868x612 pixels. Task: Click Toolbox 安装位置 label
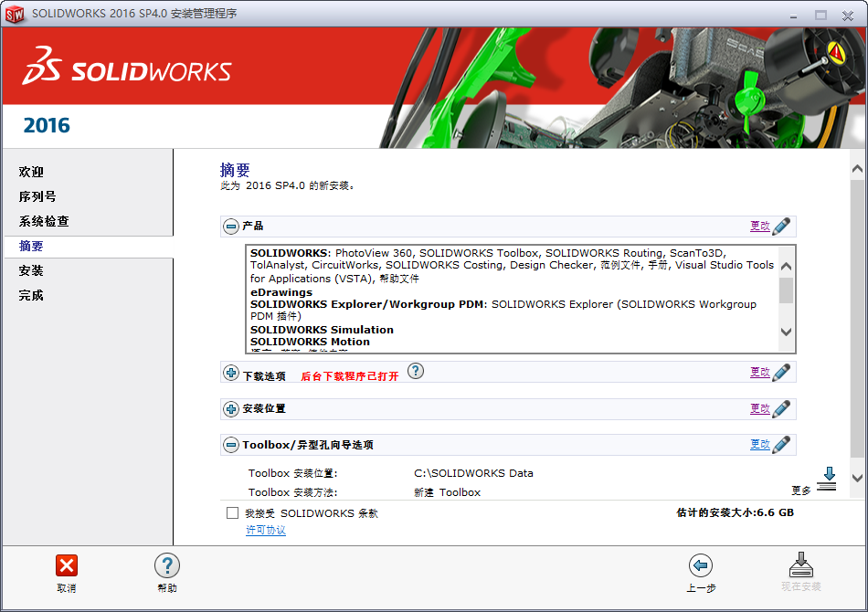(x=293, y=473)
